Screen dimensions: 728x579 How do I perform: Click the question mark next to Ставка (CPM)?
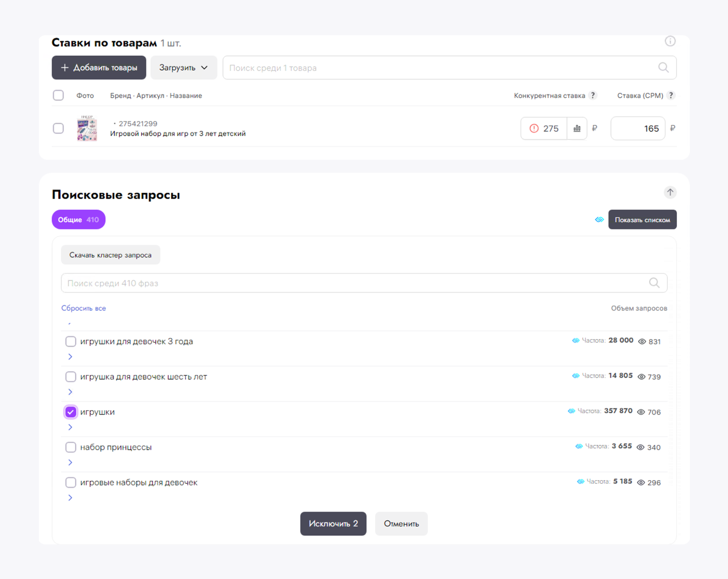pyautogui.click(x=671, y=96)
